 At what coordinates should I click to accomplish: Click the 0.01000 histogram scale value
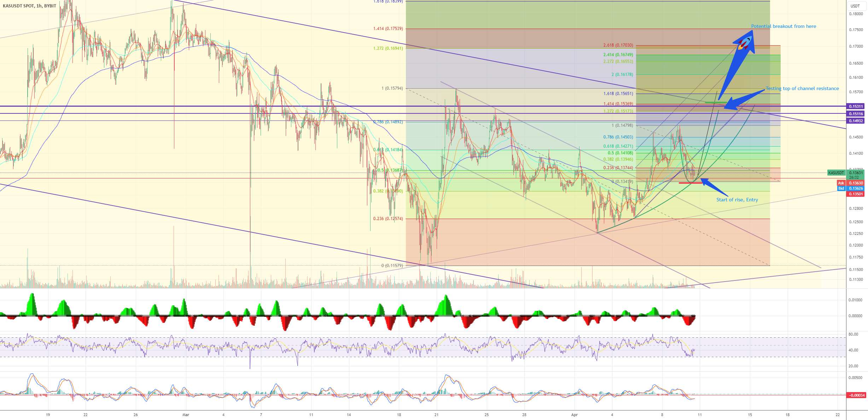(x=856, y=300)
